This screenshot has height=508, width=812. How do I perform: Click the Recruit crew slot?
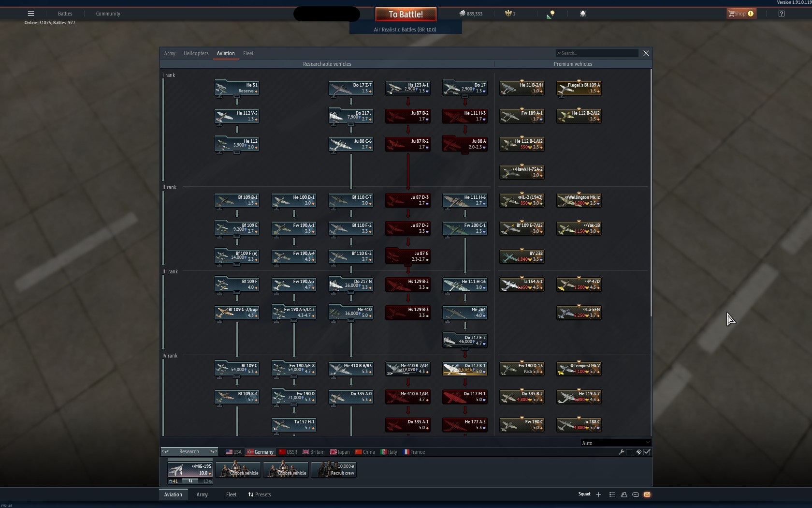[x=334, y=470]
